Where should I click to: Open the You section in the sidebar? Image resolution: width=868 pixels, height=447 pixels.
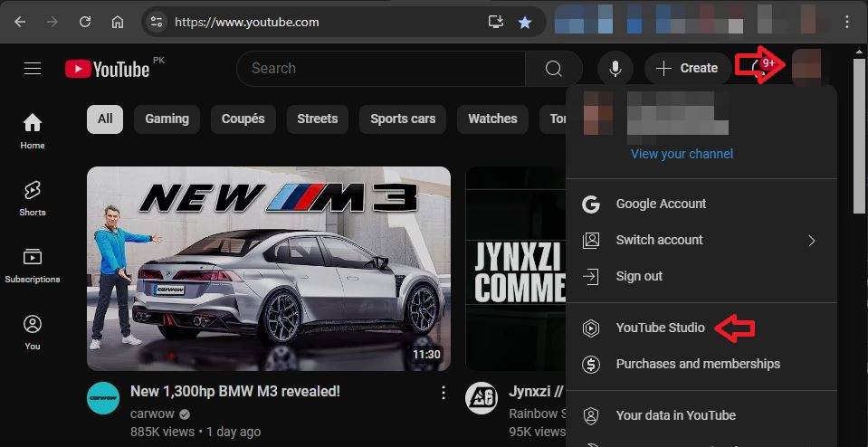tap(32, 332)
